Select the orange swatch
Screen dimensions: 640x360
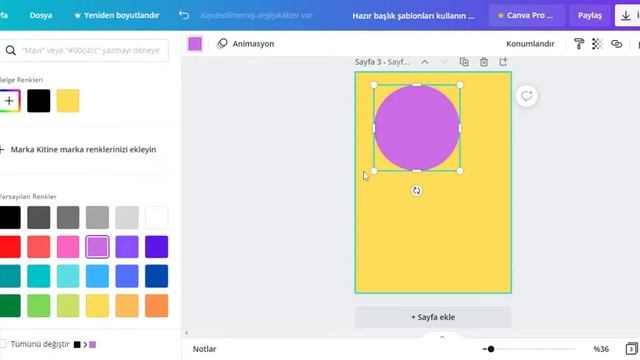(156, 305)
